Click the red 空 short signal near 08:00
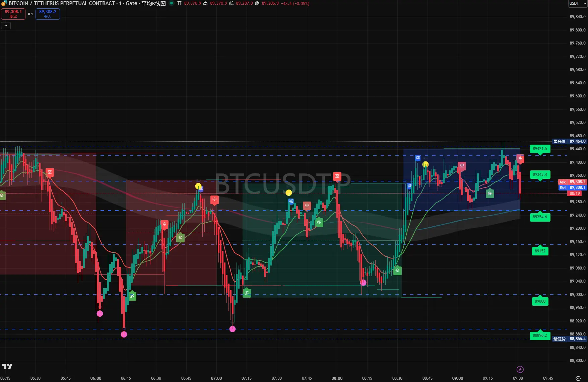 337,176
